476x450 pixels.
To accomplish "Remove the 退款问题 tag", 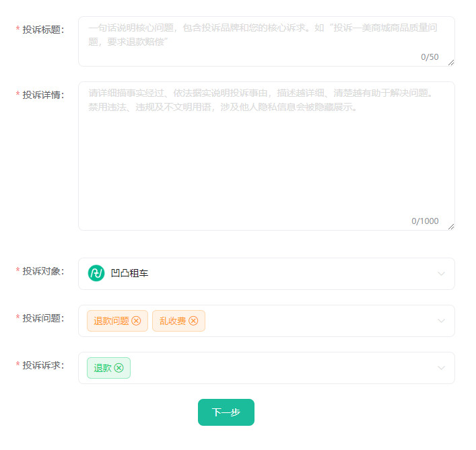I will tap(136, 321).
